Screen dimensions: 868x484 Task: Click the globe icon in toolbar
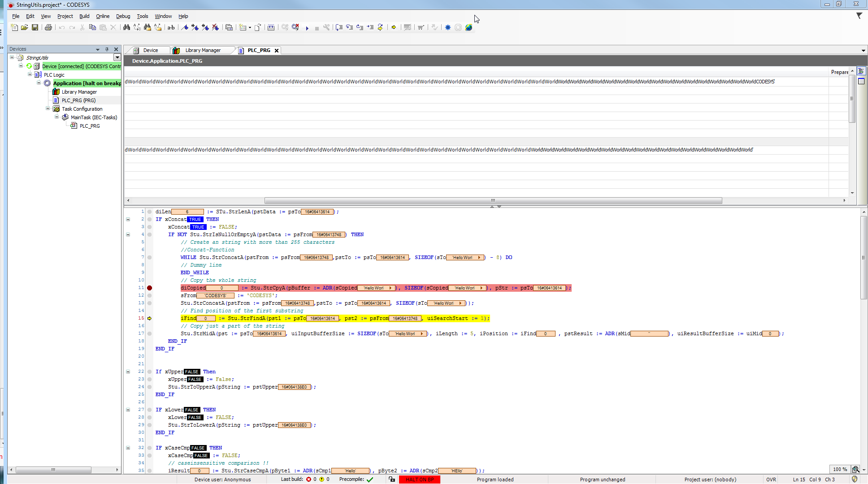[469, 27]
